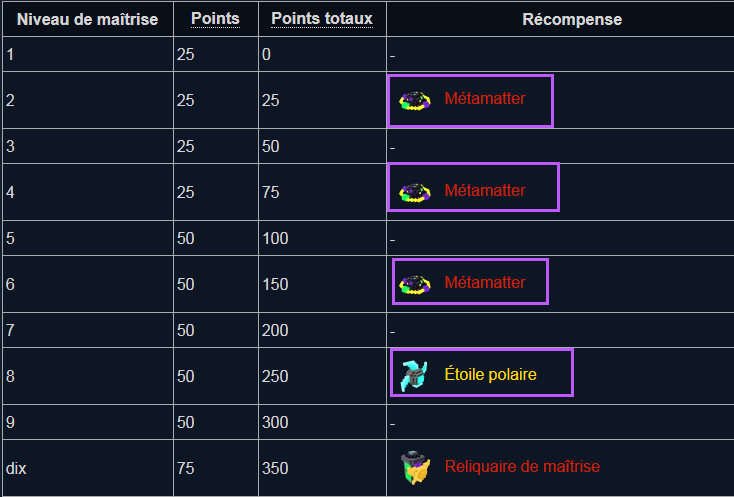Open the Métamatter link for level 4

[484, 190]
